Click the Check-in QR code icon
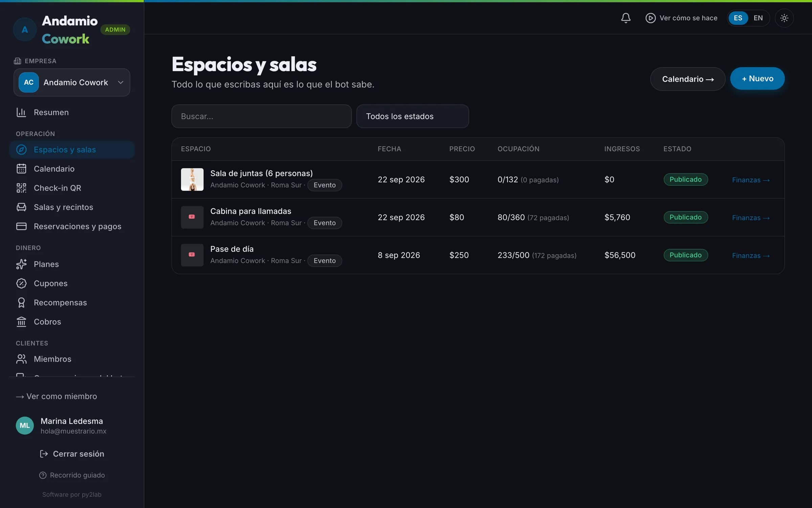Viewport: 812px width, 508px height. [21, 188]
